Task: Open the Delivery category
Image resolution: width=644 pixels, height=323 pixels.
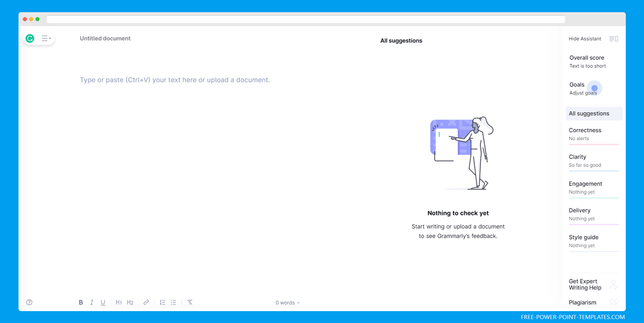Action: [x=594, y=214]
